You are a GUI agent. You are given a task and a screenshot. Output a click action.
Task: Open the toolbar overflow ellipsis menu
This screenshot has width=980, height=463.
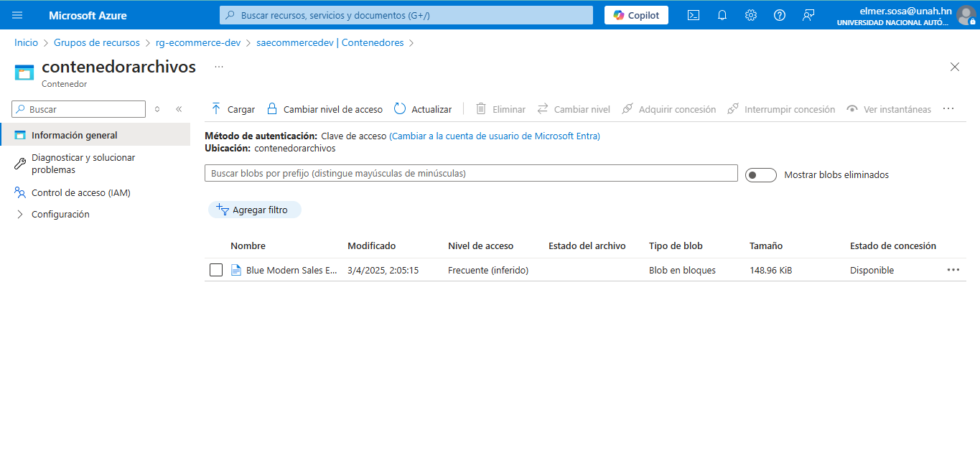point(948,108)
